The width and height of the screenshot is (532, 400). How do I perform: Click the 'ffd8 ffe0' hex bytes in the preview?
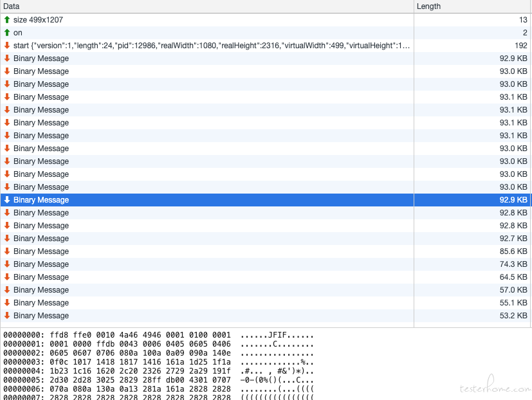[71, 335]
